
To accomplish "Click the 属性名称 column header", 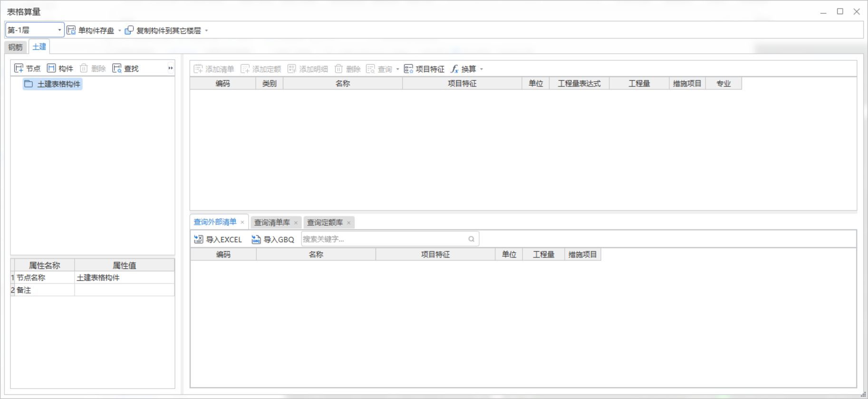I will 45,266.
